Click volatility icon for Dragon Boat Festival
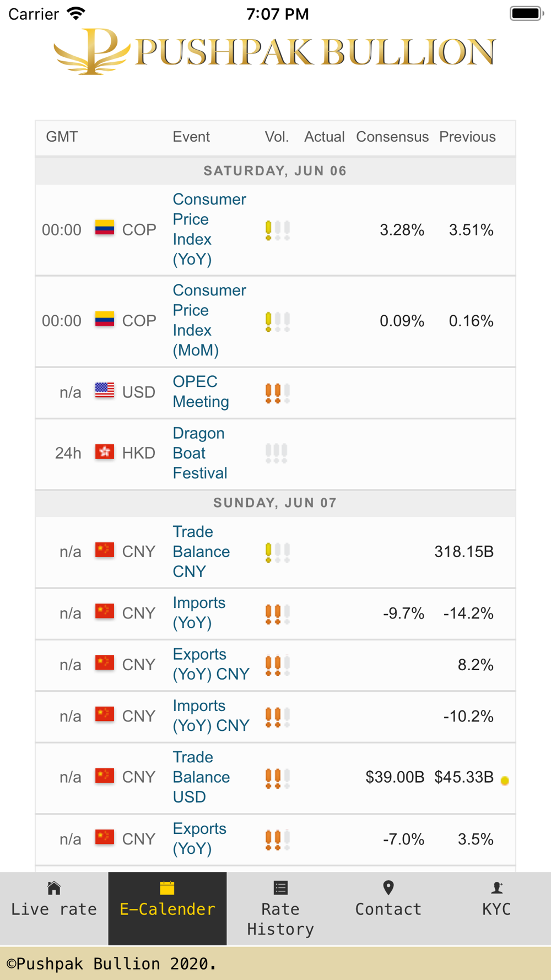 tap(277, 453)
